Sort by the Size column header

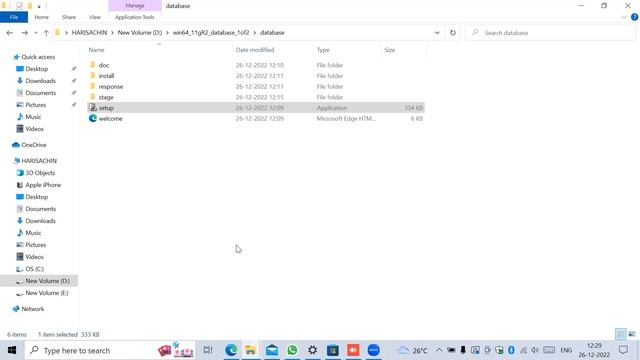point(390,50)
